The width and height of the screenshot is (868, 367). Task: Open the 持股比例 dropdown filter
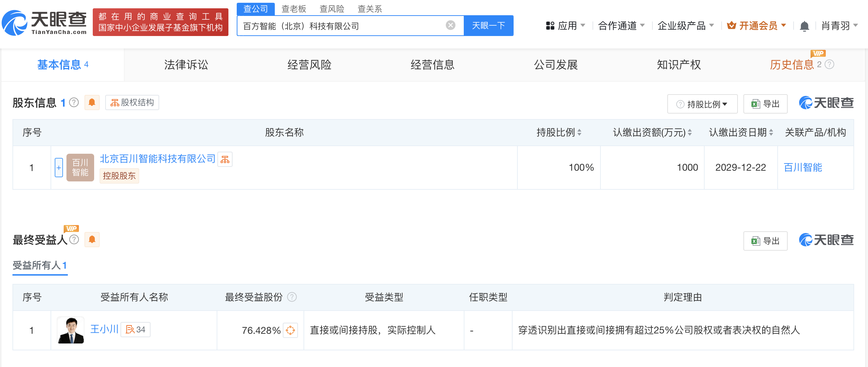coord(702,104)
